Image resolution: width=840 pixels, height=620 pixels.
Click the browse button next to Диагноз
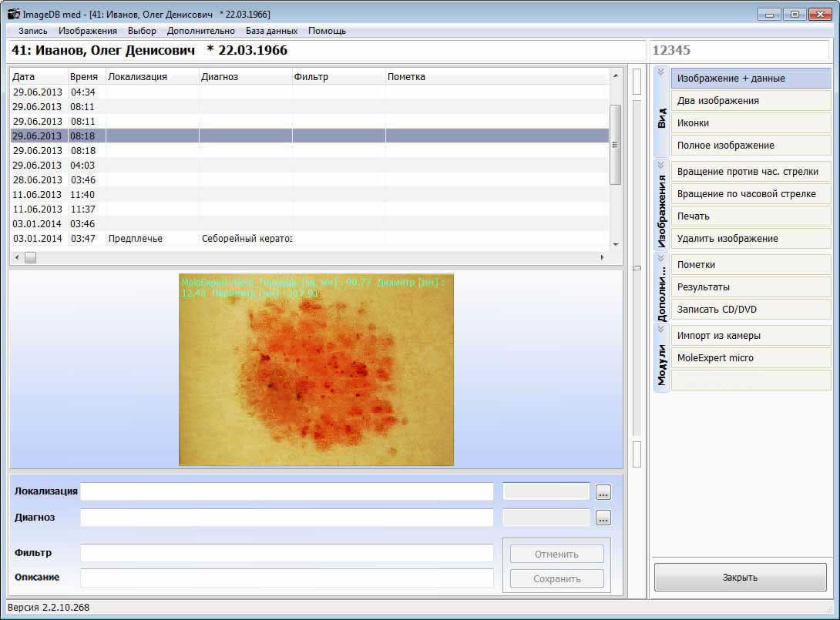[603, 518]
